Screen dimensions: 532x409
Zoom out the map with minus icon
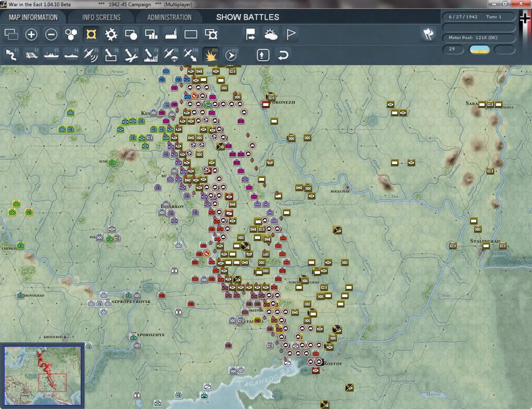click(x=51, y=34)
